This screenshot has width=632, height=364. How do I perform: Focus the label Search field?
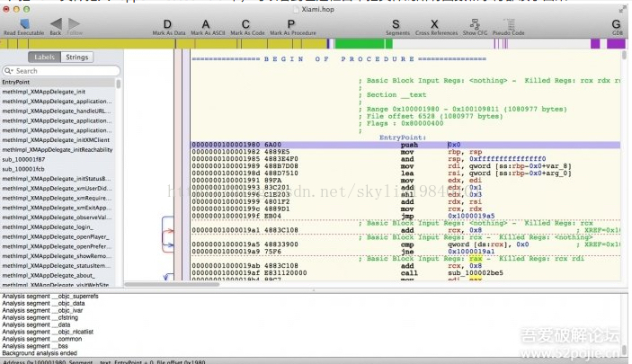tap(61, 70)
